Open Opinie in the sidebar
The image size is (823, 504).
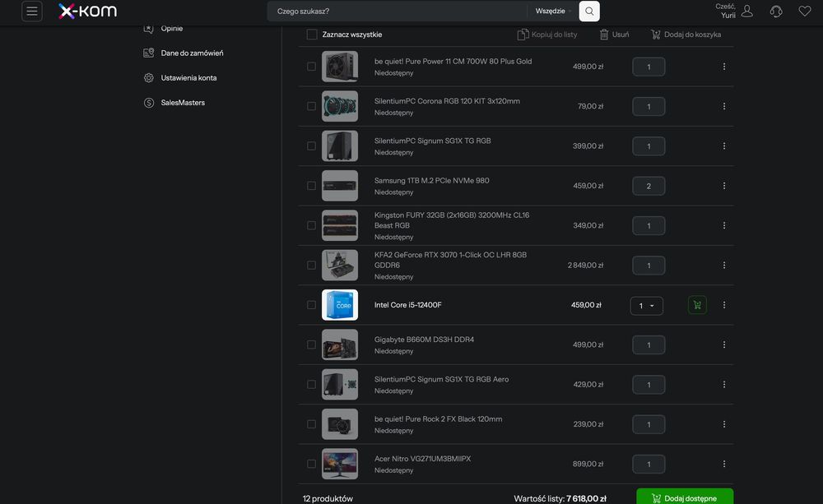pyautogui.click(x=172, y=28)
